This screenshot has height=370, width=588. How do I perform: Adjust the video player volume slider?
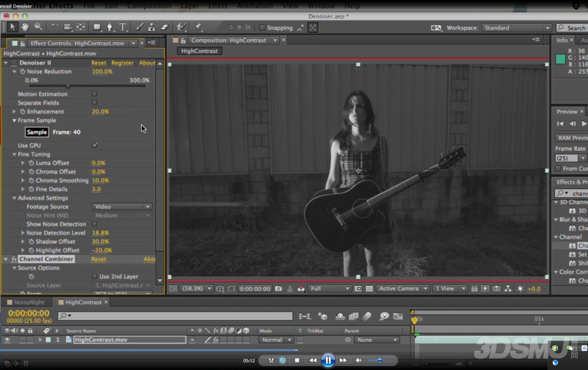(380, 361)
